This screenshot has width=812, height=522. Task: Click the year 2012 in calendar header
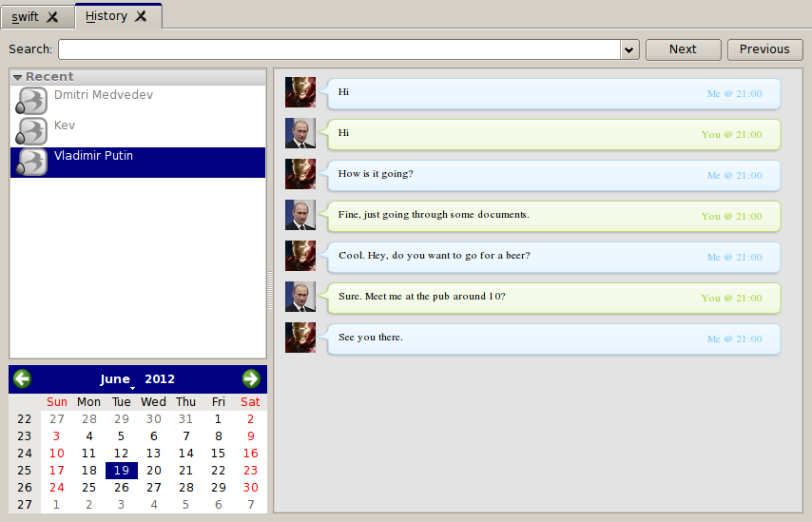[160, 379]
